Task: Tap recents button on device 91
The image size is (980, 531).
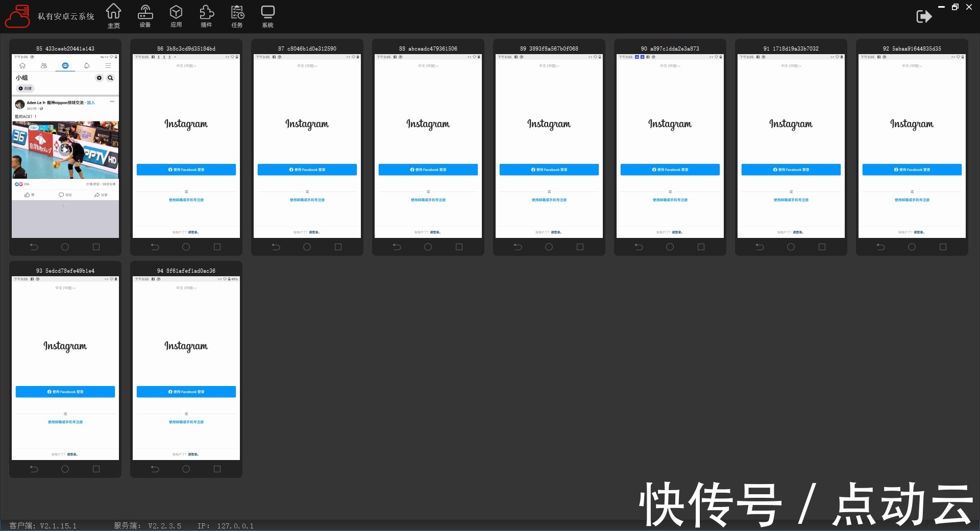Action: click(x=822, y=247)
